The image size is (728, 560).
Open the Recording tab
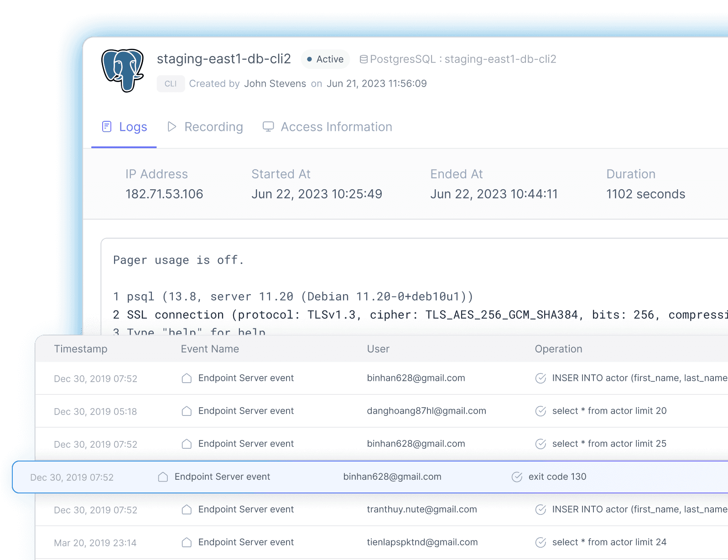[205, 127]
